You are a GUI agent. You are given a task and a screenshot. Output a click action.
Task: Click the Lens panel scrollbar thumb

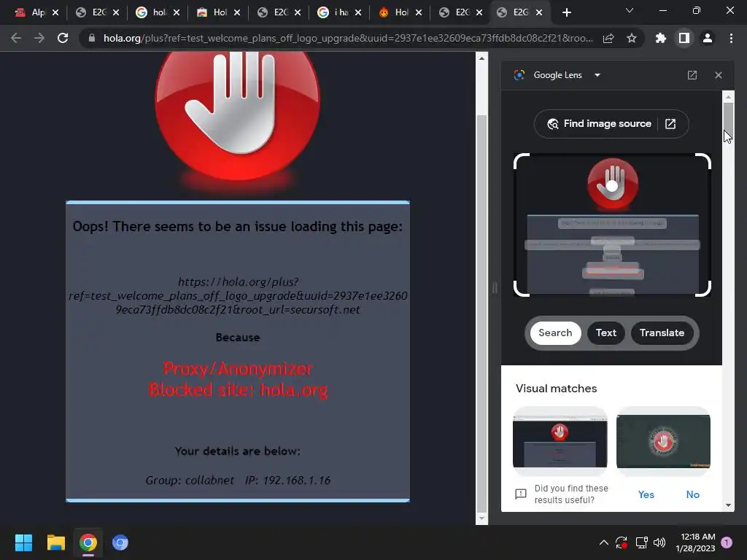(728, 119)
